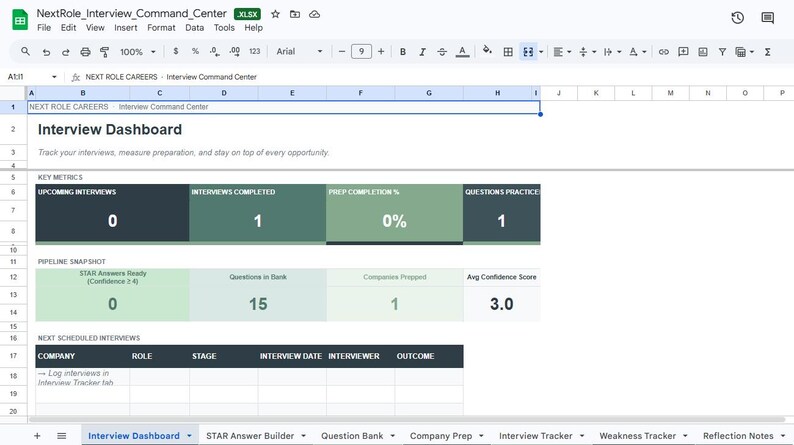This screenshot has width=794, height=445.
Task: Open the File menu
Action: [44, 28]
